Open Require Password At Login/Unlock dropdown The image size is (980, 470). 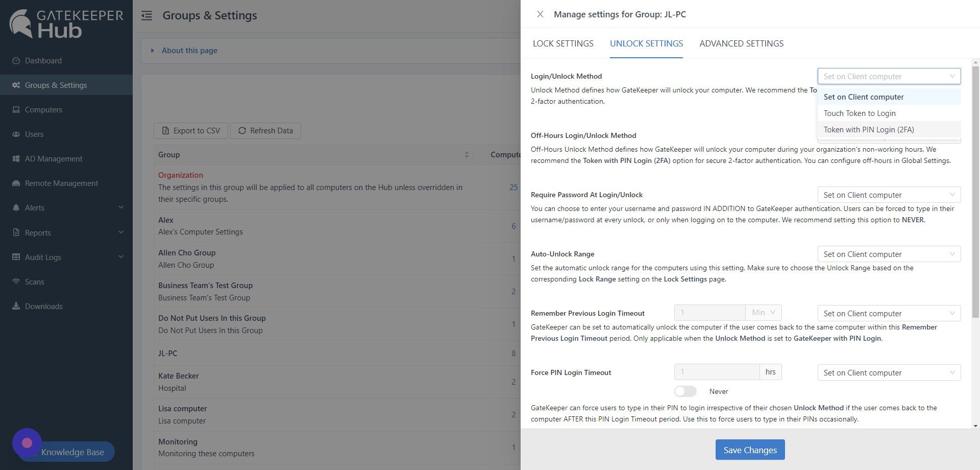point(889,195)
